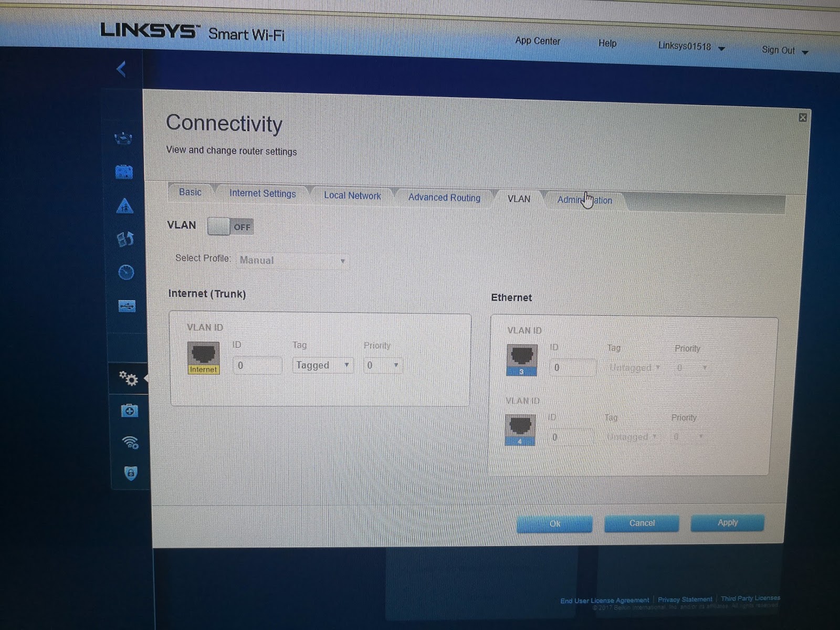Expand the Linksys01518 account menu
840x630 pixels.
click(691, 47)
